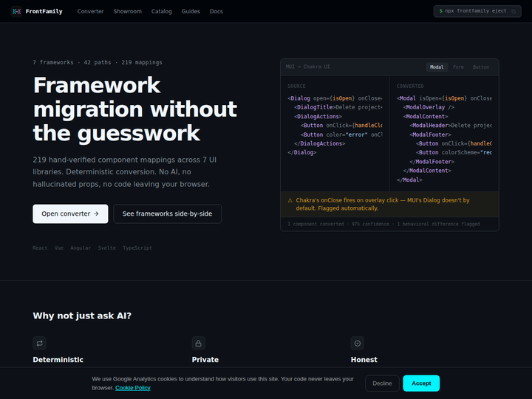Click the 'Why not just ask AI?' heading
This screenshot has height=399, width=532.
tap(82, 316)
